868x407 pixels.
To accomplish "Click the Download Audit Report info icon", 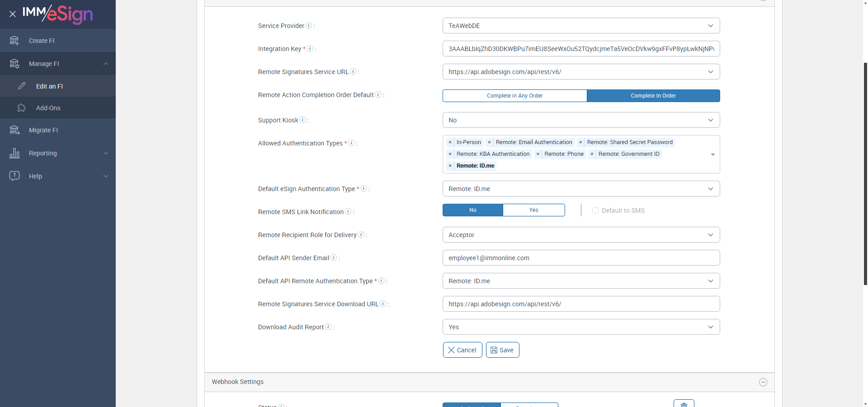I will [328, 327].
